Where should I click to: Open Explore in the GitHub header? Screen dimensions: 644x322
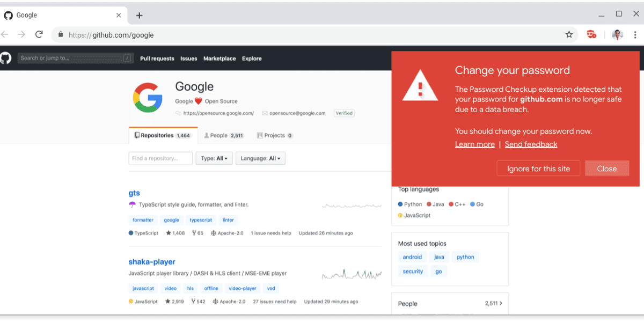252,58
